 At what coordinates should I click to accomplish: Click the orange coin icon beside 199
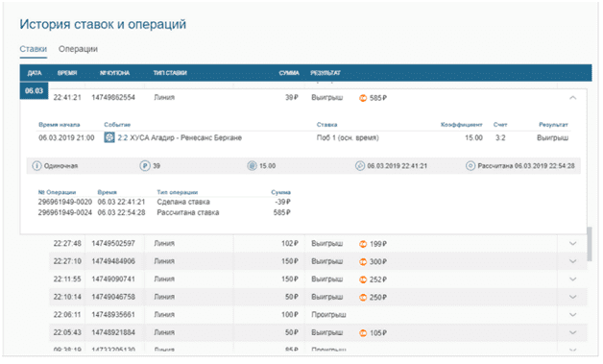point(363,244)
